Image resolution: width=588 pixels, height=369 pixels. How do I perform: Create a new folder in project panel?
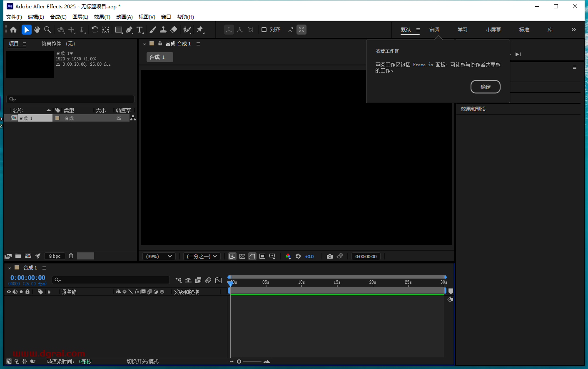tap(18, 256)
